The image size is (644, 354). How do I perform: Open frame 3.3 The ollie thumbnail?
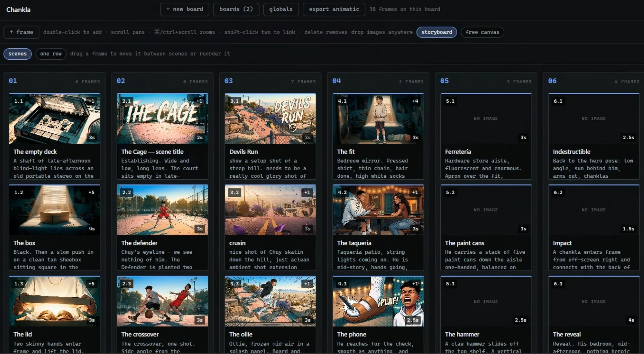coord(270,301)
